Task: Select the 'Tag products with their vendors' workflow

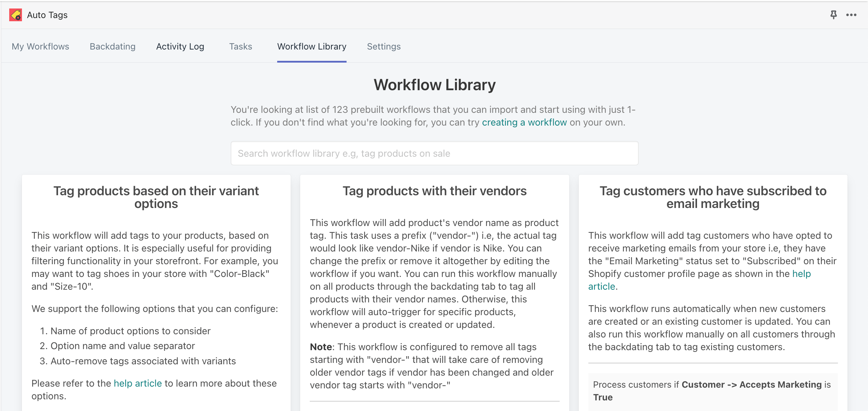Action: [434, 191]
